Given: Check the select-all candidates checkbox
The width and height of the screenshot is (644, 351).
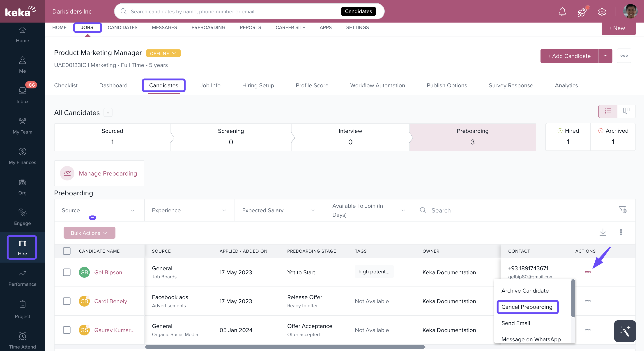Looking at the screenshot, I should pyautogui.click(x=67, y=251).
